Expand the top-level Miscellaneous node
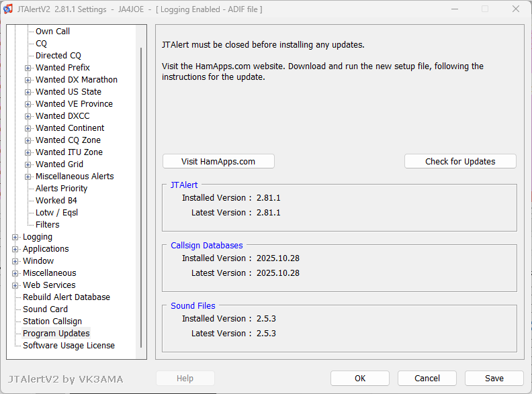Image resolution: width=532 pixels, height=394 pixels. pos(15,273)
